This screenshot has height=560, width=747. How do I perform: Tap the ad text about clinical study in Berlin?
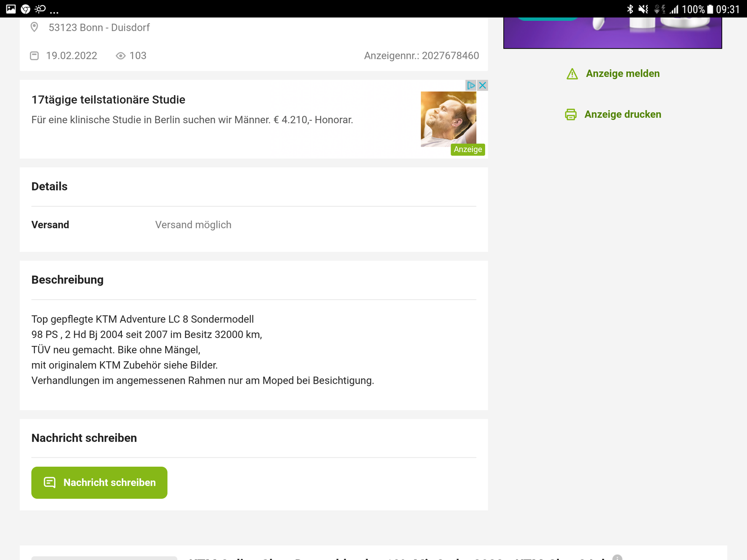192,120
